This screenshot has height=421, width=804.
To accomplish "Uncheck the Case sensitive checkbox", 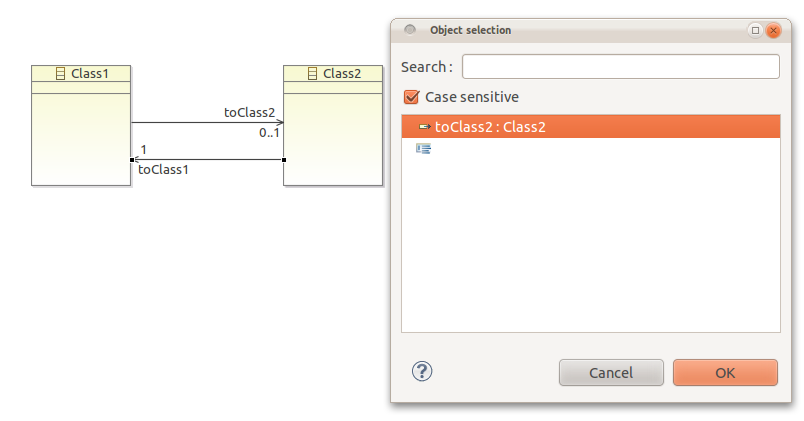I will pyautogui.click(x=411, y=97).
